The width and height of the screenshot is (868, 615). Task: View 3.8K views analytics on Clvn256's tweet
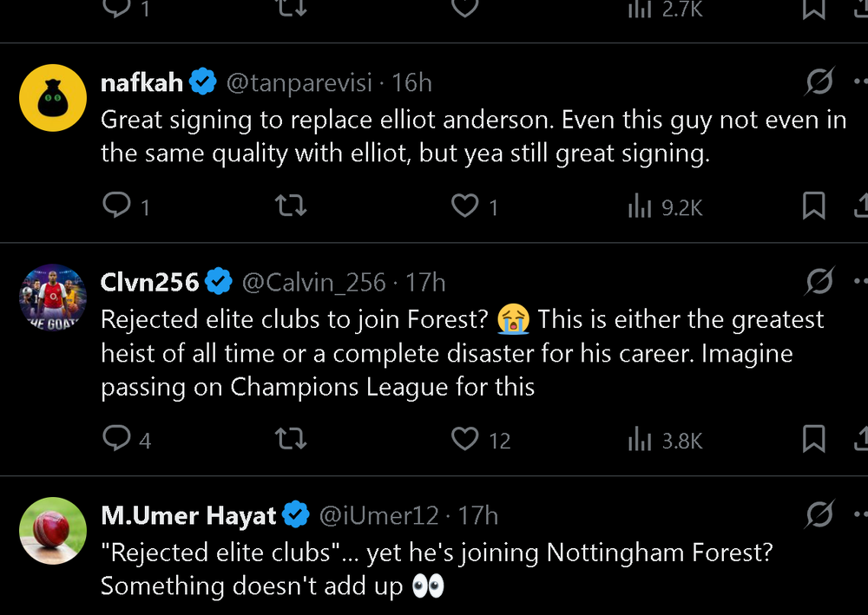tap(666, 441)
